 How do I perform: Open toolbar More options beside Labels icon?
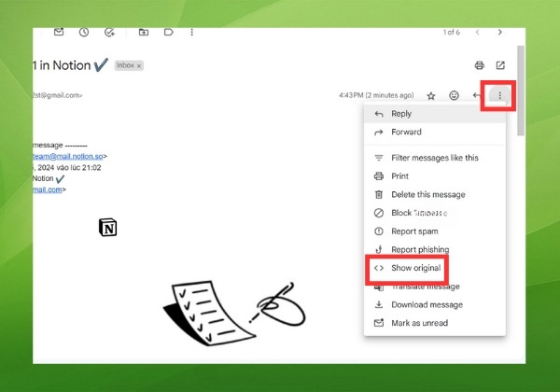pos(191,32)
